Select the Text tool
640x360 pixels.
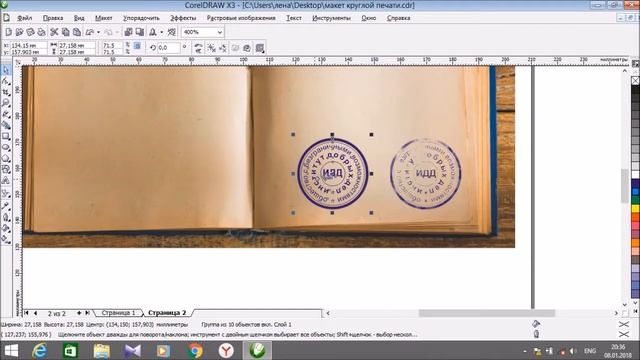[6, 180]
